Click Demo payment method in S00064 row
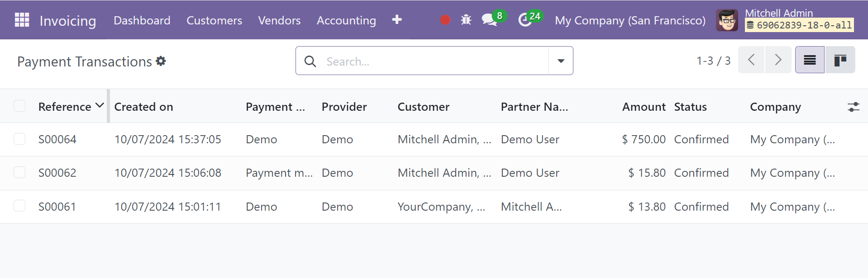Screen dimensions: 868x278 [261, 139]
